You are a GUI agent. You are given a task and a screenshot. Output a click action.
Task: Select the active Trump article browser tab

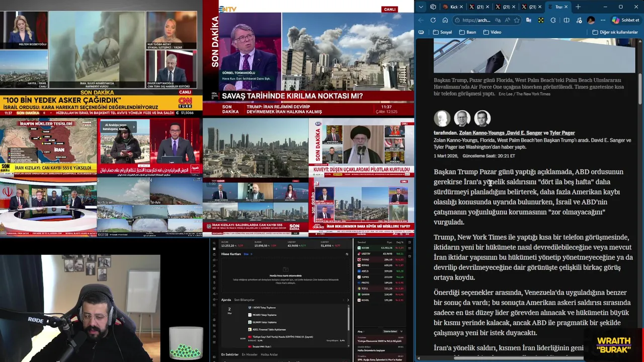pyautogui.click(x=558, y=7)
